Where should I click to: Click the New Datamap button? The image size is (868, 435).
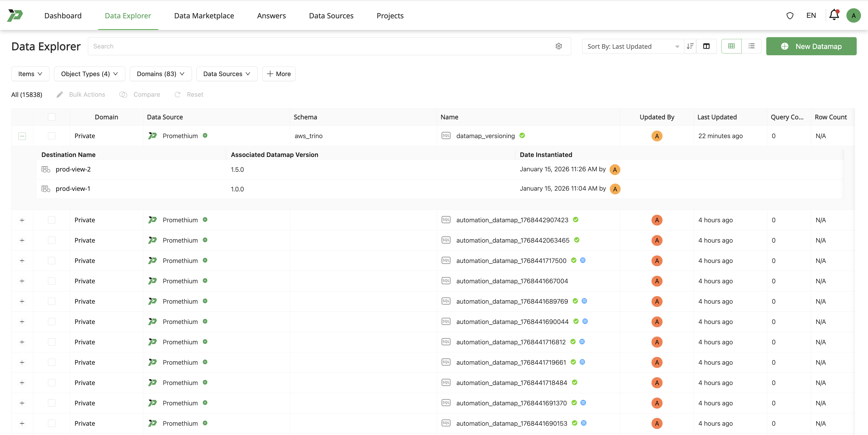tap(811, 46)
